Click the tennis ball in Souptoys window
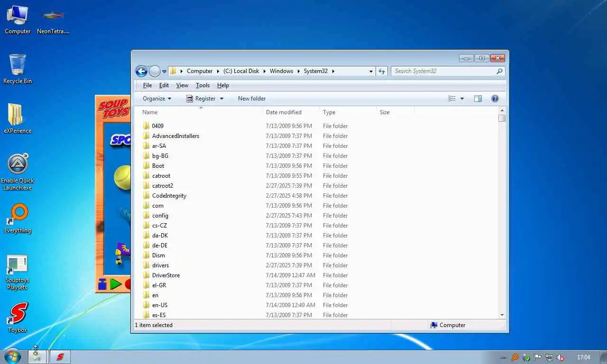 coord(122,177)
